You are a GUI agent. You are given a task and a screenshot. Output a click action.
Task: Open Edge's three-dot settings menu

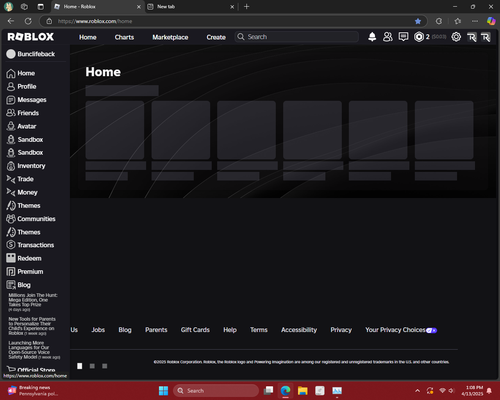[x=475, y=21]
